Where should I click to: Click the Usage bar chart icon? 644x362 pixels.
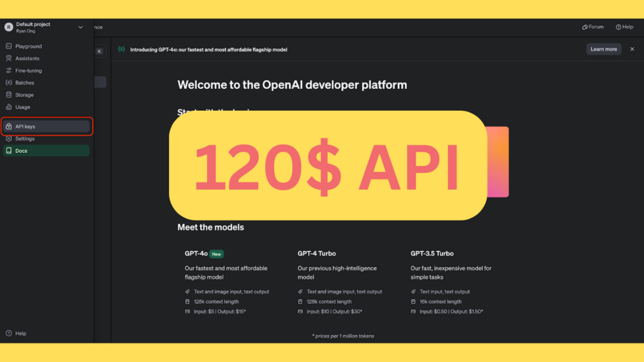tap(8, 107)
